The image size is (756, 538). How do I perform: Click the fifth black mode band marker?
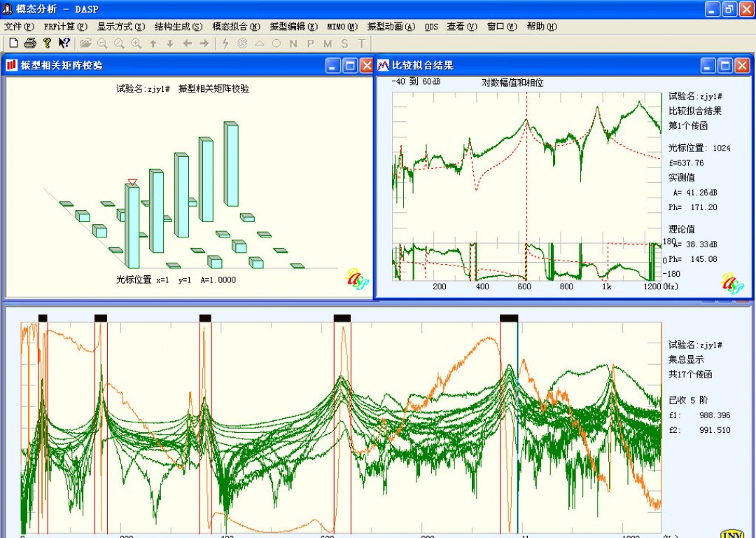[509, 318]
